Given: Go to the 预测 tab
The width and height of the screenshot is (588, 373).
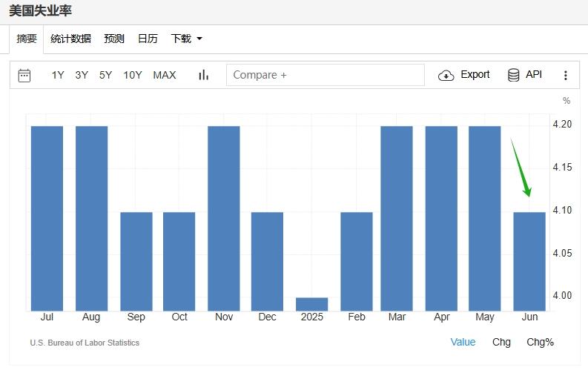Looking at the screenshot, I should point(114,39).
